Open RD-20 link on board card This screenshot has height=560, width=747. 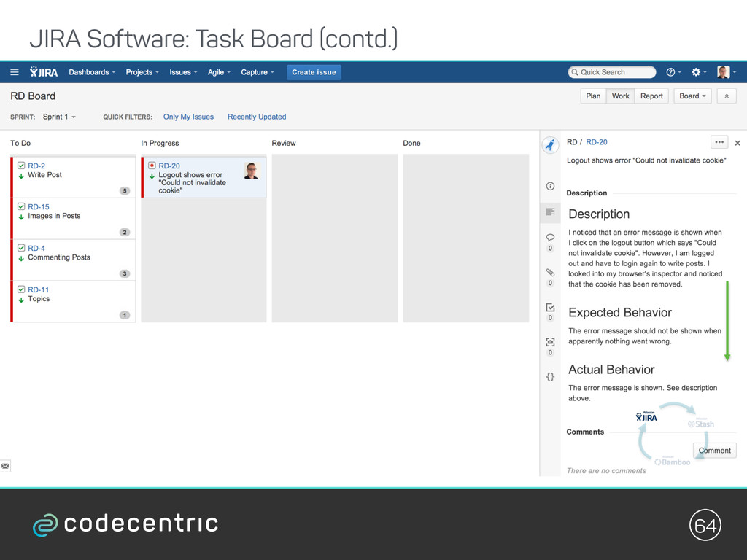tap(169, 166)
